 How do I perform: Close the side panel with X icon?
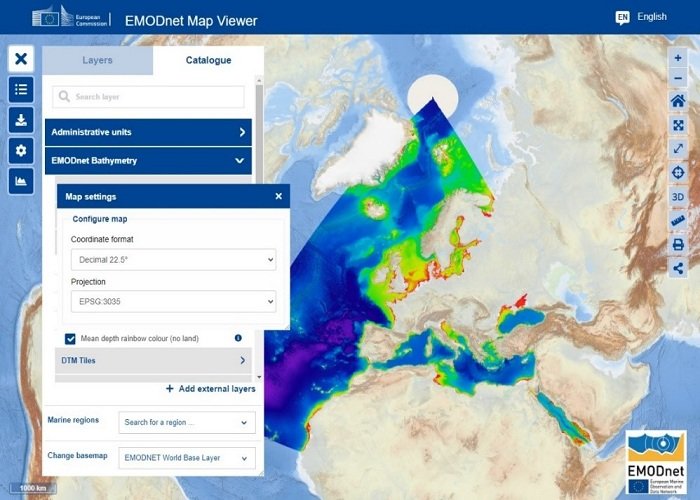click(21, 58)
